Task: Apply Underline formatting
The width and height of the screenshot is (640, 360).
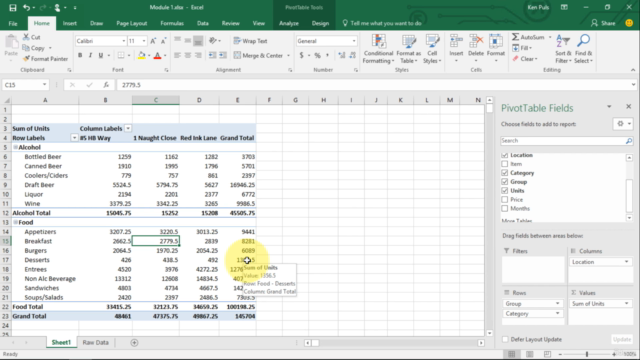Action: coord(100,56)
